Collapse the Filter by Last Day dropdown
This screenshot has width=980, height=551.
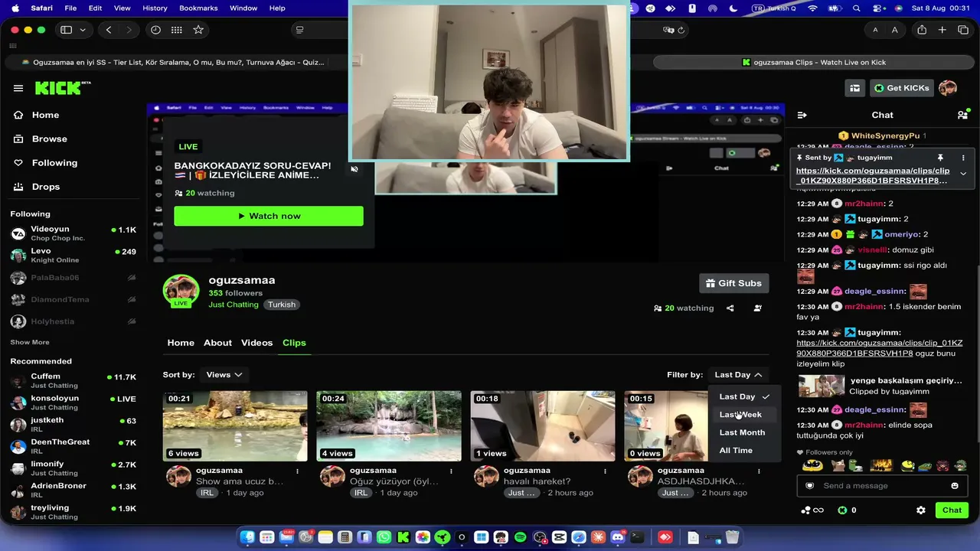tap(738, 375)
